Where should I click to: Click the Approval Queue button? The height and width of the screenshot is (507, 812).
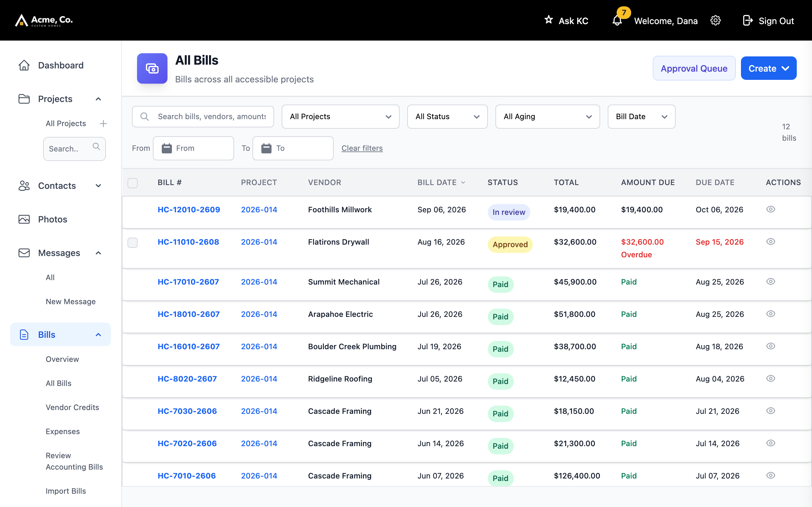[x=694, y=68]
